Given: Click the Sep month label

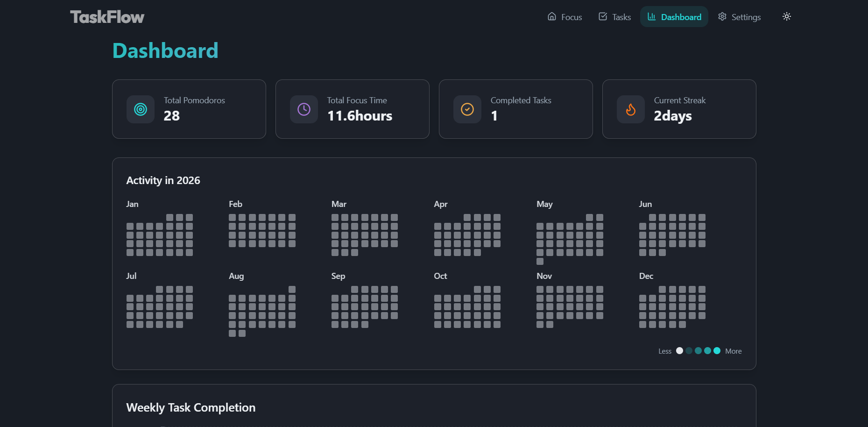Looking at the screenshot, I should [338, 276].
